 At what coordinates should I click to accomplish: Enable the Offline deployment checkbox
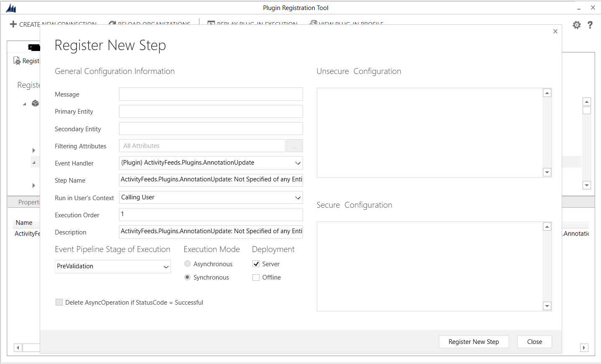click(256, 277)
